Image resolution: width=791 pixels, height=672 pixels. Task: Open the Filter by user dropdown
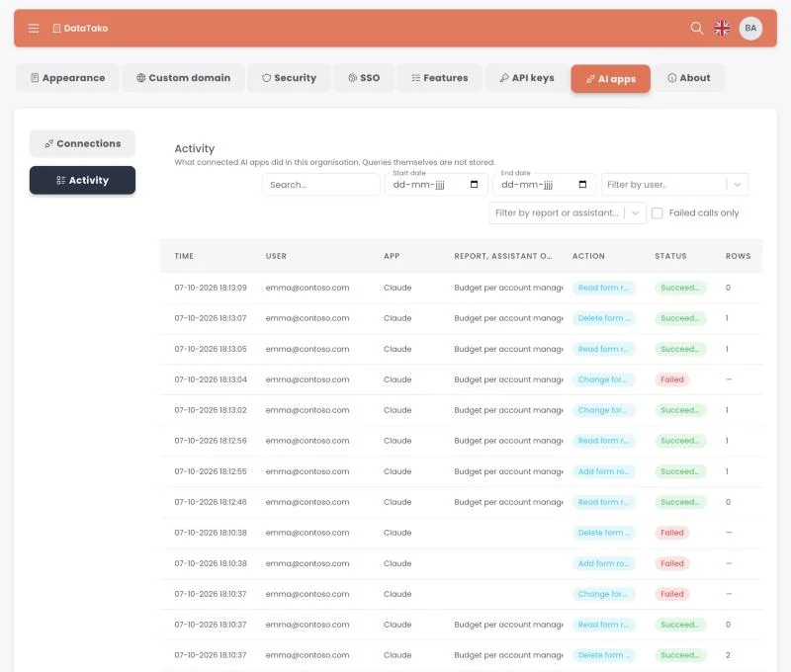tap(674, 185)
